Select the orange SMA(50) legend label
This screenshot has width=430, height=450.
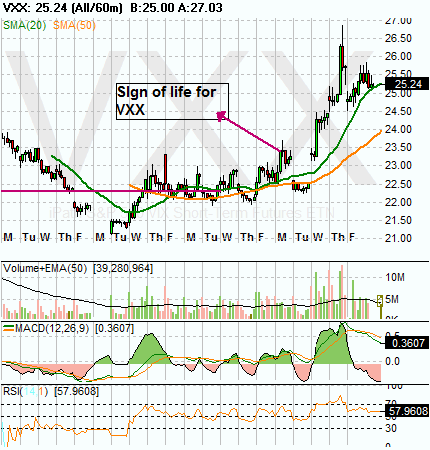(74, 25)
